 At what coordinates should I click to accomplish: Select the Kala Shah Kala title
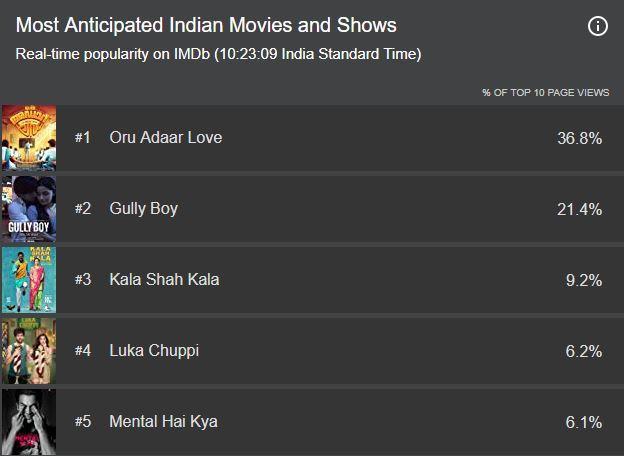(x=164, y=280)
